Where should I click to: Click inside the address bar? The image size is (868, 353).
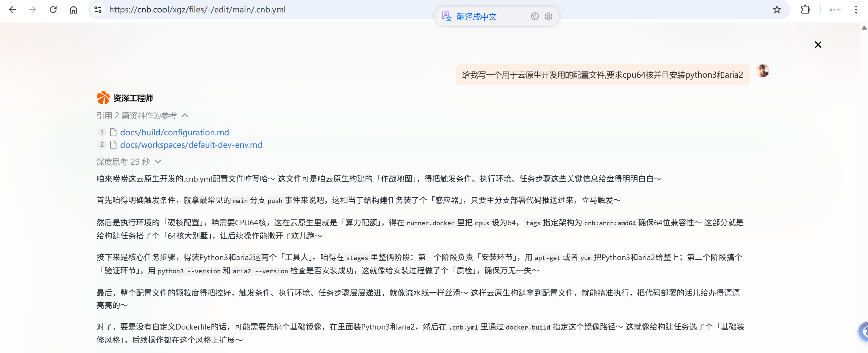pyautogui.click(x=269, y=10)
